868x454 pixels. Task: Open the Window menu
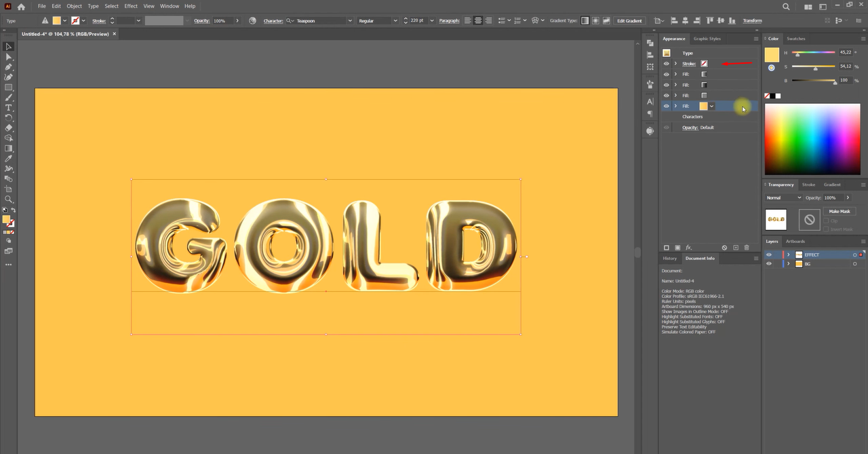point(170,6)
